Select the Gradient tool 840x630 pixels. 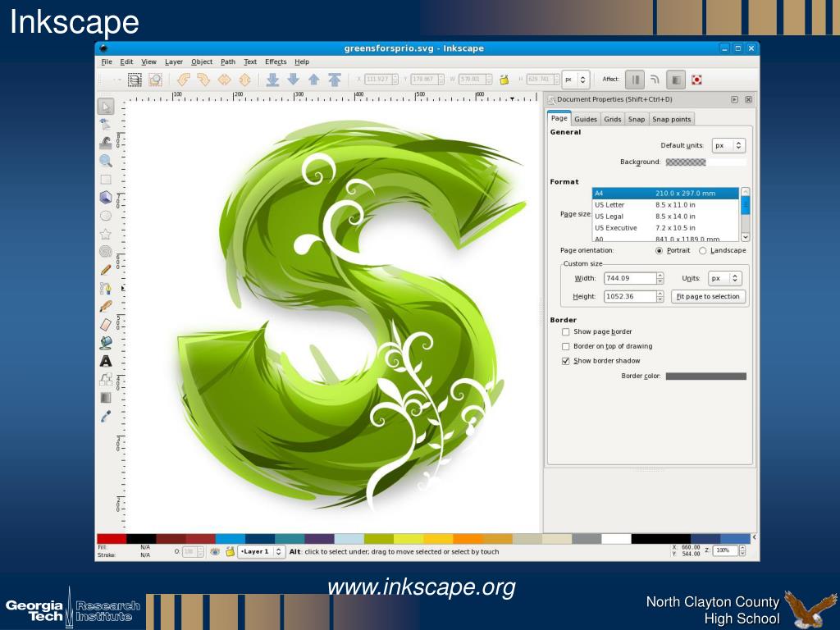point(106,398)
